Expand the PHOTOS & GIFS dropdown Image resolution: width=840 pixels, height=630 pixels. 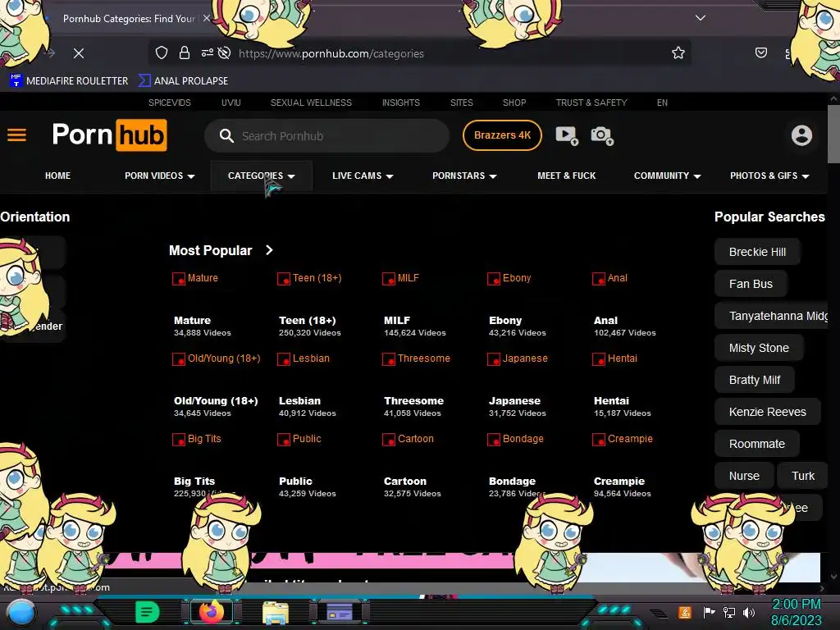pos(769,176)
